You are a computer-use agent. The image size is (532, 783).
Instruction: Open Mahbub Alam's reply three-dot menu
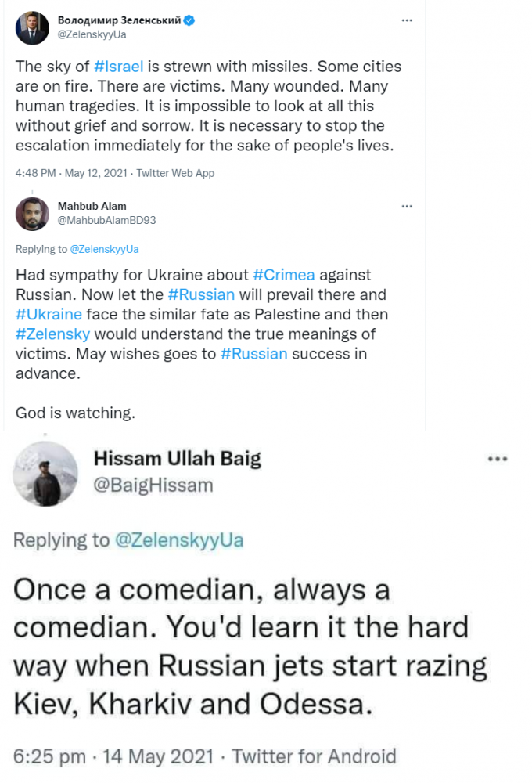pos(407,206)
